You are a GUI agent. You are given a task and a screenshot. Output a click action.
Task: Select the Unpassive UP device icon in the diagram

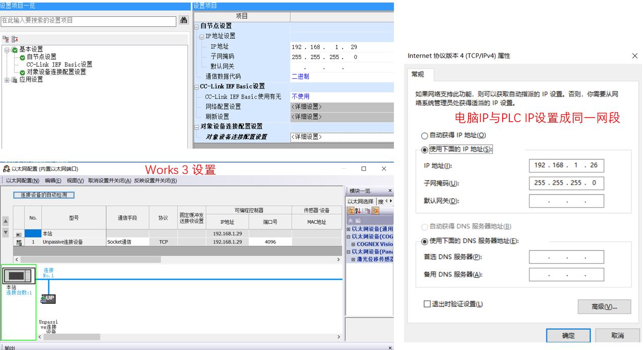coord(48,299)
